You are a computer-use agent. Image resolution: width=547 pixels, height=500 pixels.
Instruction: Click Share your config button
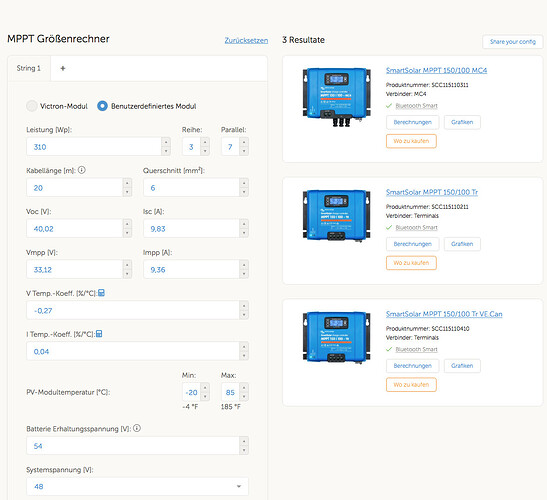(x=512, y=42)
